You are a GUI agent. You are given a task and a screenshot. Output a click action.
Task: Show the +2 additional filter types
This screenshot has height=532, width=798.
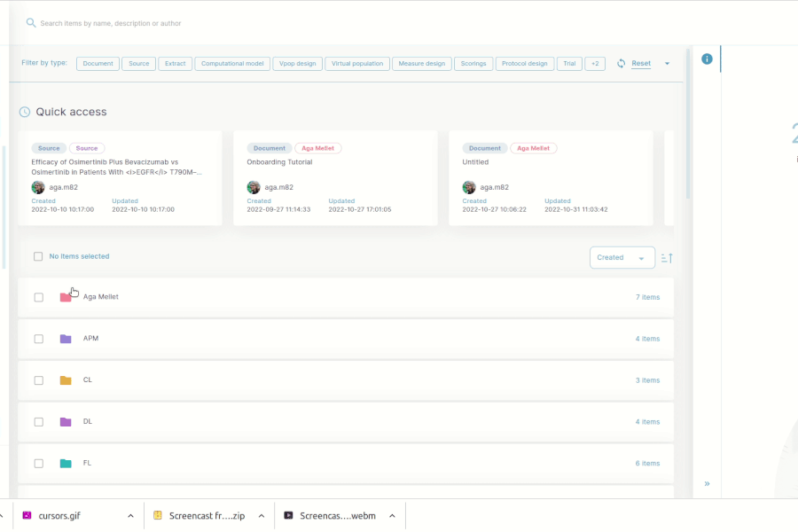(595, 64)
